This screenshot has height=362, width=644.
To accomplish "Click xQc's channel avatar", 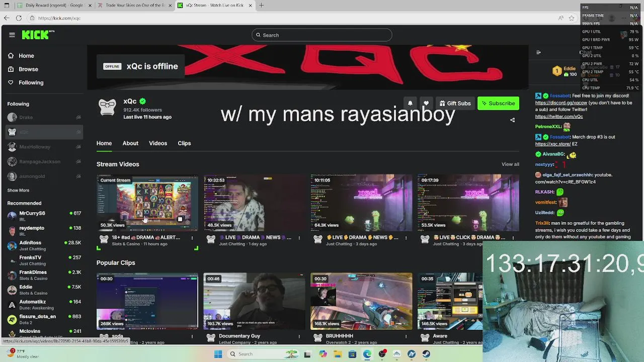I will (107, 107).
